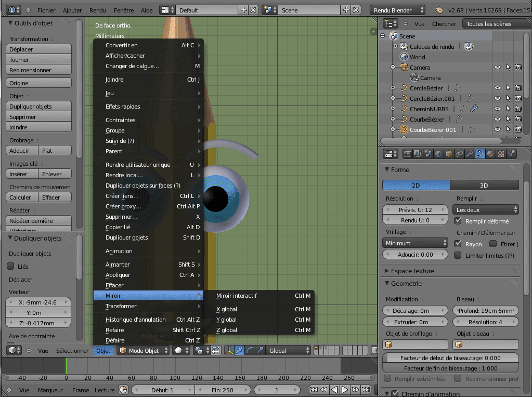Hide CercleBézier.001 using eye icon

coord(498,98)
